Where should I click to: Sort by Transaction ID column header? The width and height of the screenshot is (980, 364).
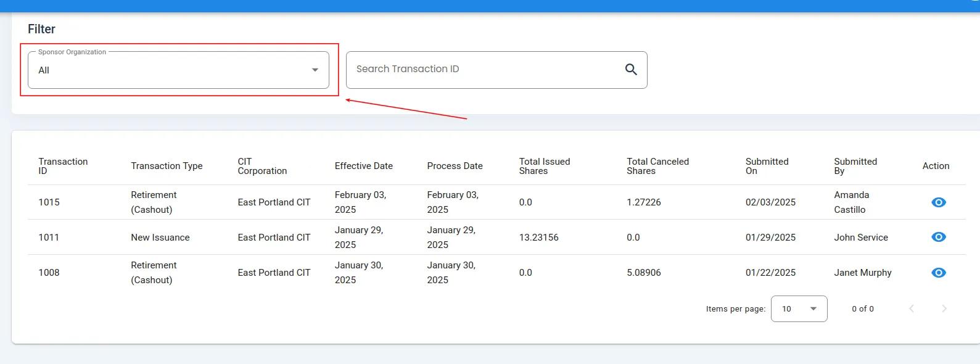tap(63, 166)
